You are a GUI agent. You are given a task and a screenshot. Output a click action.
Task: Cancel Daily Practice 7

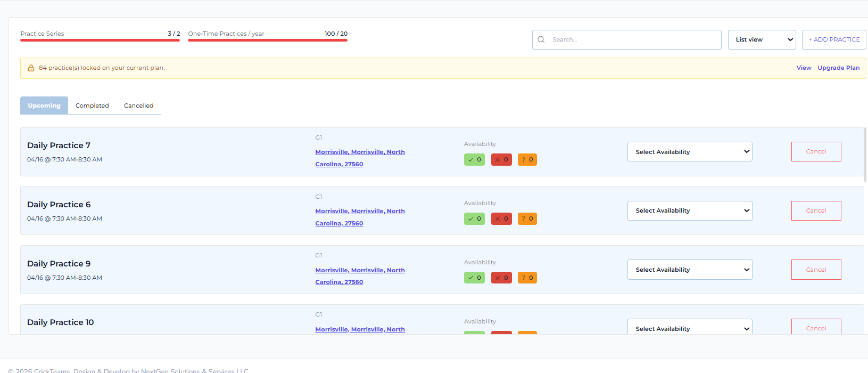(x=816, y=151)
